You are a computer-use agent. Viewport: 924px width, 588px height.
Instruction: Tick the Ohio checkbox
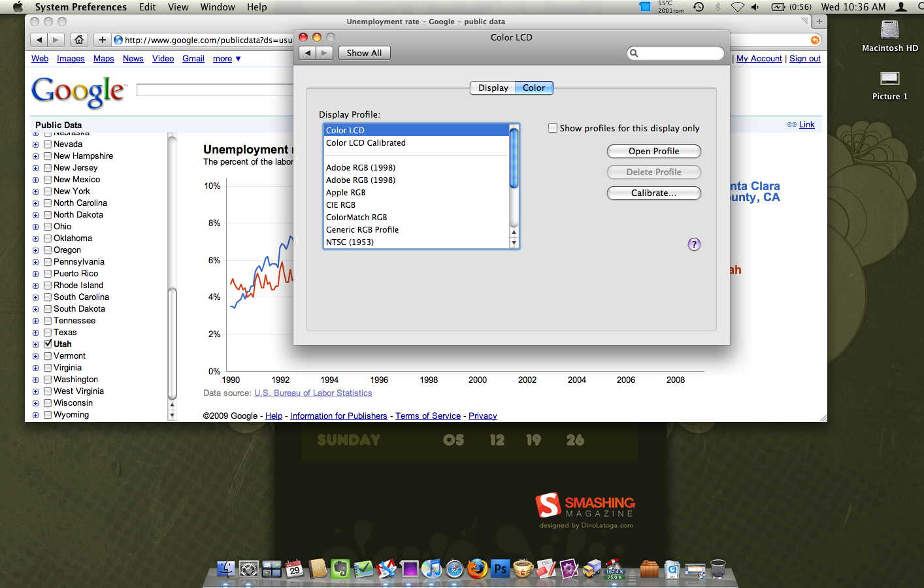point(48,226)
